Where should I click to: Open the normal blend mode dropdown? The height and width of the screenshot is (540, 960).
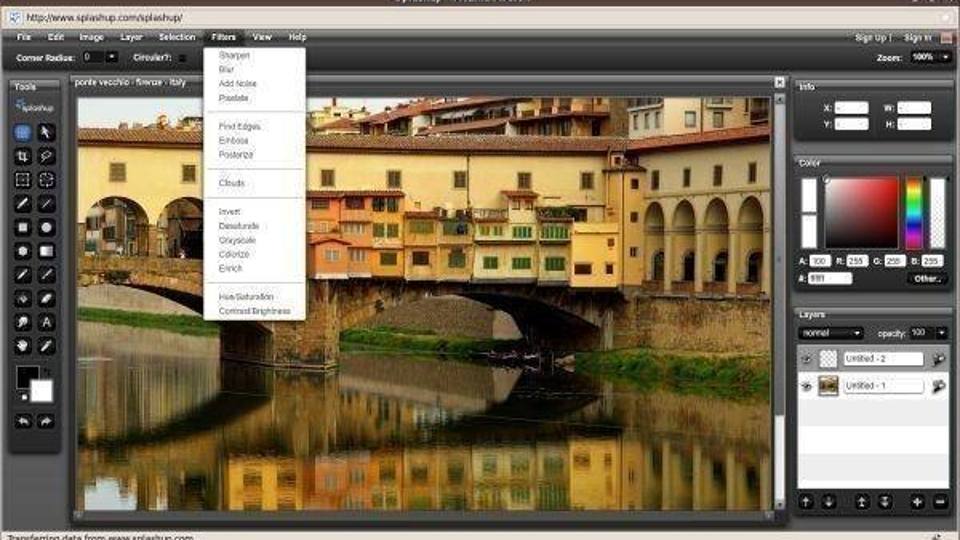(x=831, y=333)
